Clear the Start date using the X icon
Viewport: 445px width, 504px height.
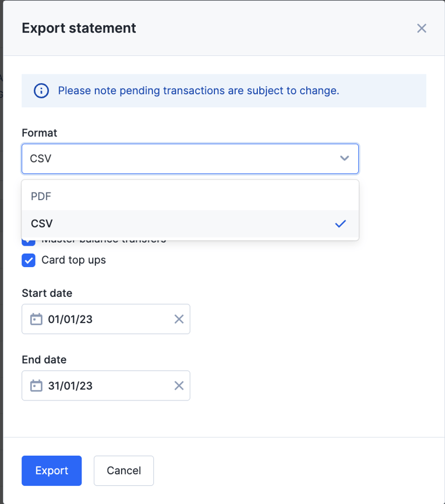tap(179, 319)
